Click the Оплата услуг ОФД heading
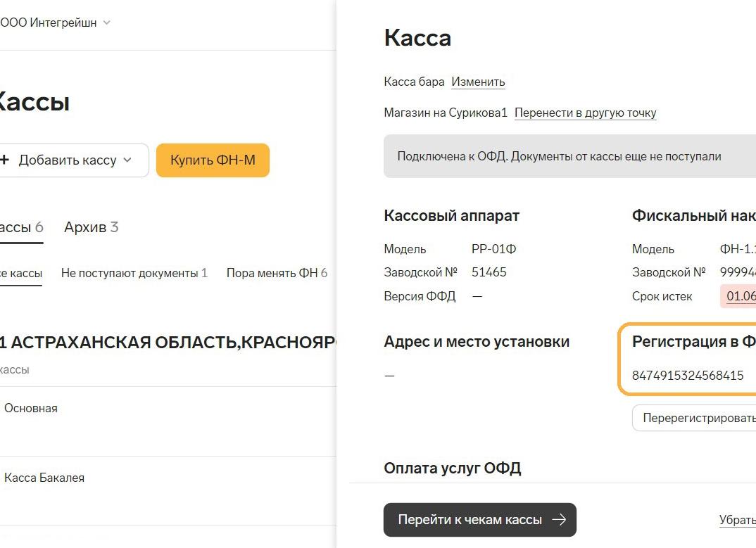This screenshot has width=756, height=548. (x=452, y=468)
